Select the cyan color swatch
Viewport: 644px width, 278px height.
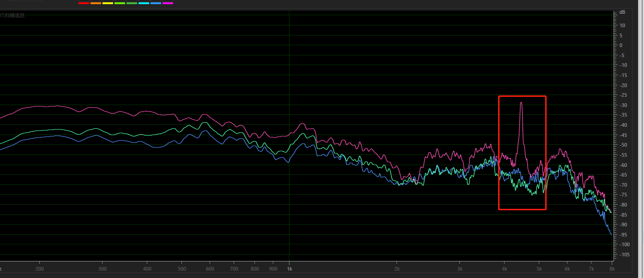(144, 3)
